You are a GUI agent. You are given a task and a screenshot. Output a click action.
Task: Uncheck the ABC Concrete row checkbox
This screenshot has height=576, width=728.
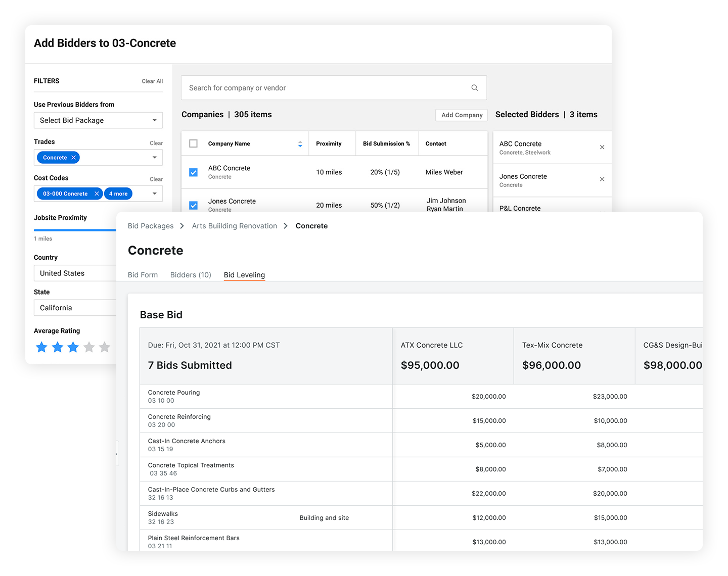click(x=193, y=172)
